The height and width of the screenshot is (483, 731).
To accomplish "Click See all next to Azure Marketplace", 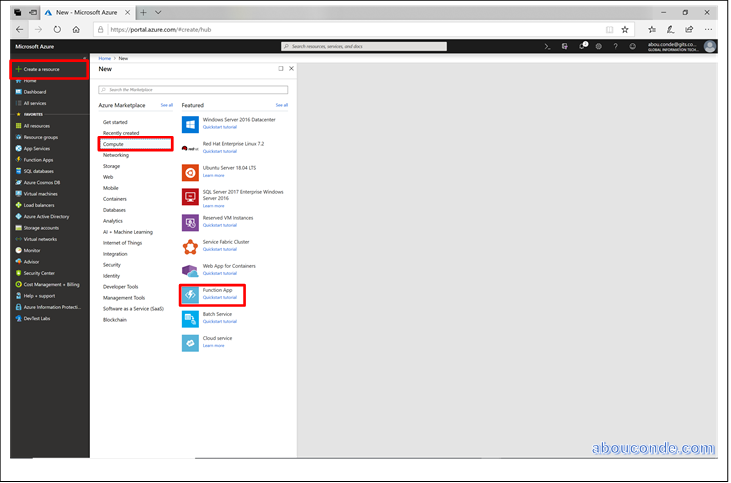I will tap(166, 105).
